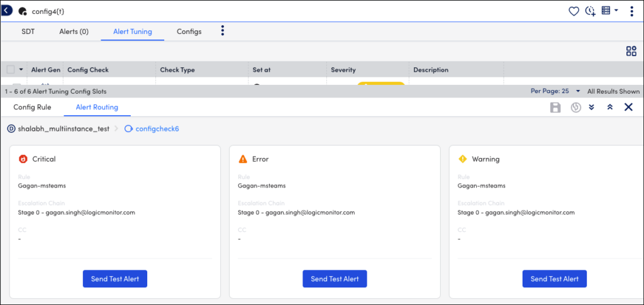Click the back arrow next to config4

coord(8,11)
